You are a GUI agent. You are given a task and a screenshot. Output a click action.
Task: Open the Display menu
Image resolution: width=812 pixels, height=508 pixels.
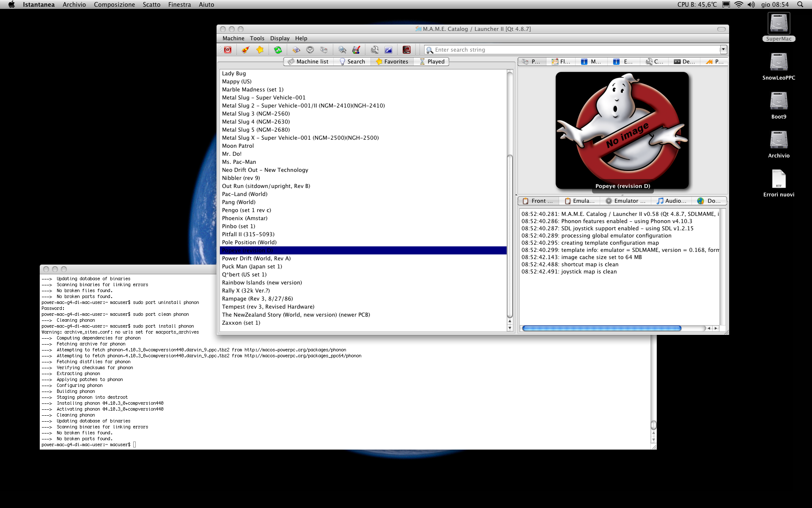pos(280,38)
